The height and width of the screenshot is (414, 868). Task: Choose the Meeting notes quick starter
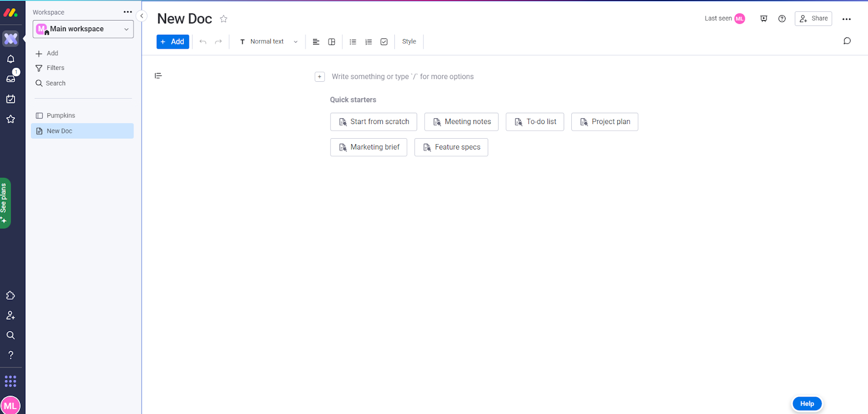[x=461, y=122]
